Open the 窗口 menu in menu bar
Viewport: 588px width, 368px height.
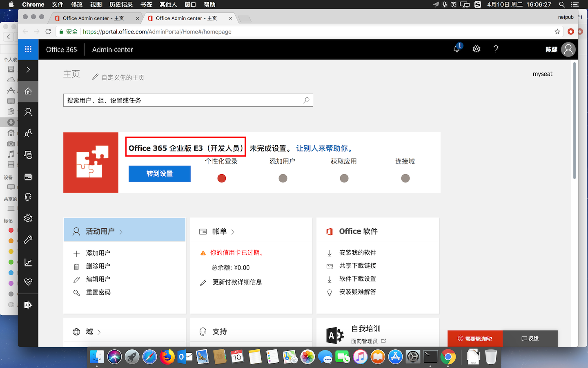[x=190, y=4]
